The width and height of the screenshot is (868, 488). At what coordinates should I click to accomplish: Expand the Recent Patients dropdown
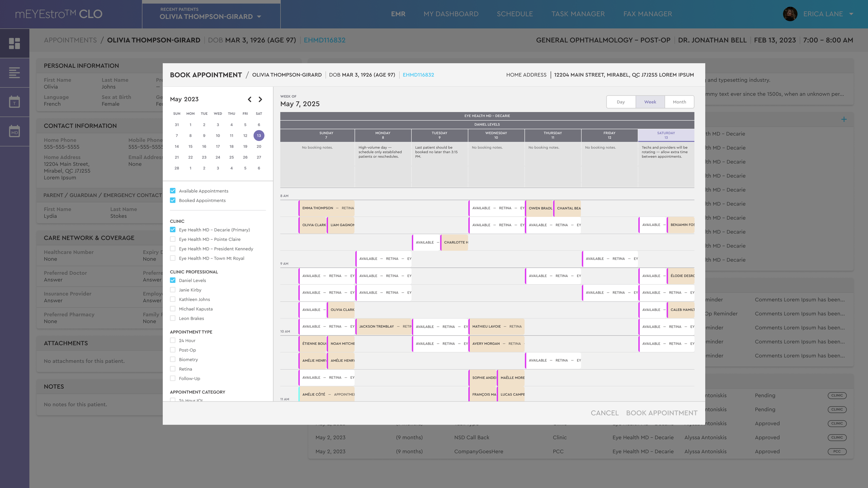pyautogui.click(x=259, y=17)
